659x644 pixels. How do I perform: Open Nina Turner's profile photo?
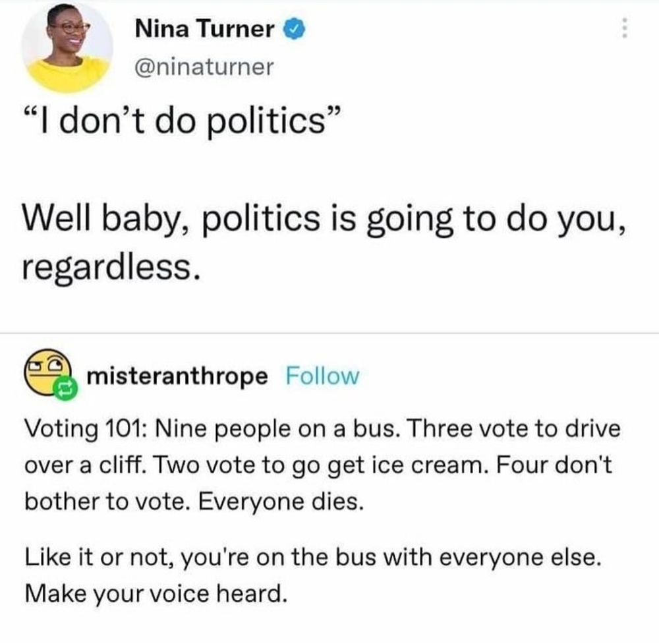pyautogui.click(x=67, y=47)
